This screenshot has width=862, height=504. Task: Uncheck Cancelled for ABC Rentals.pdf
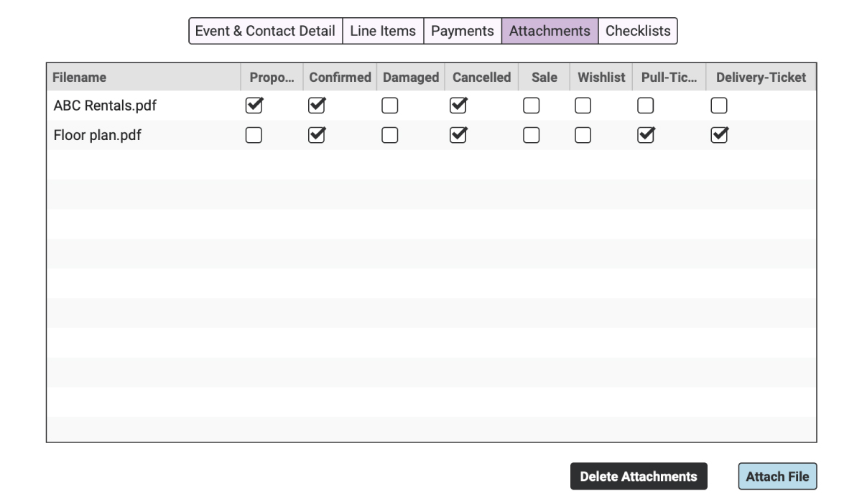point(458,106)
